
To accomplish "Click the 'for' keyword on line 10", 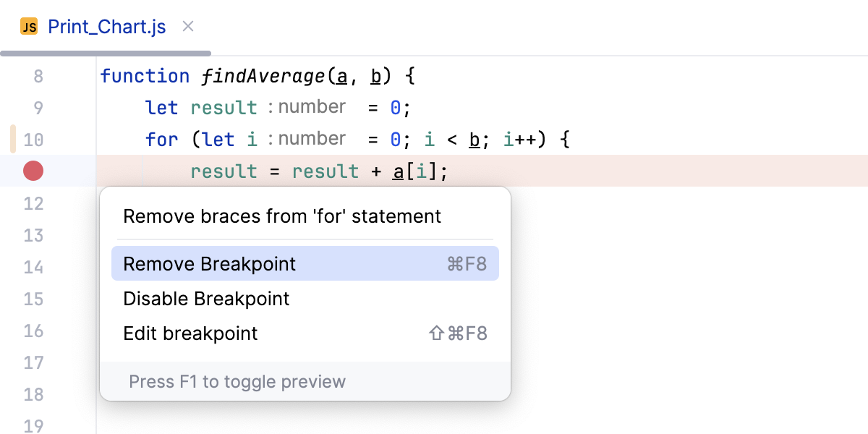I will [x=162, y=139].
